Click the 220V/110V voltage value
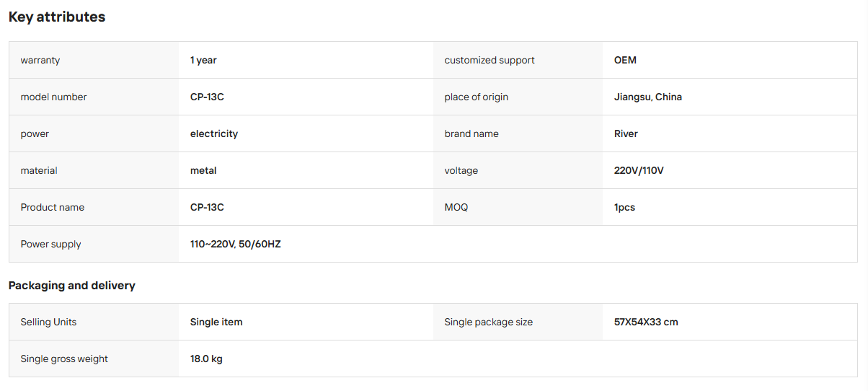Screen dimensions: 868x391 coord(639,171)
